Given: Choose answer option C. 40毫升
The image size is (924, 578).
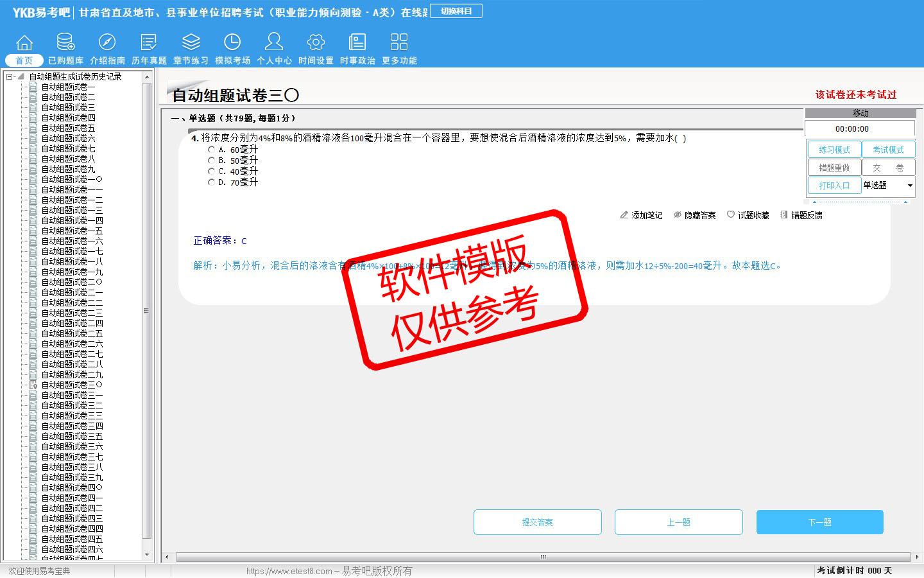Looking at the screenshot, I should pos(212,171).
